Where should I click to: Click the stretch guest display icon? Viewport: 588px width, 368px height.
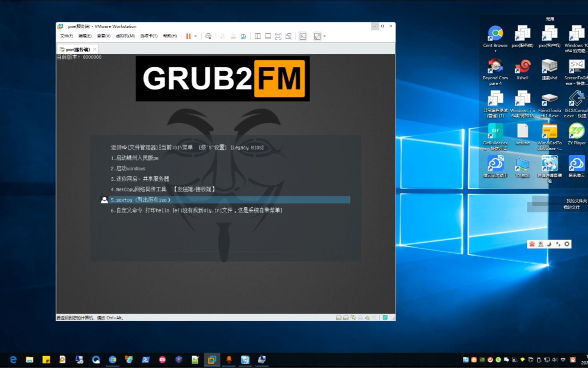pos(318,36)
